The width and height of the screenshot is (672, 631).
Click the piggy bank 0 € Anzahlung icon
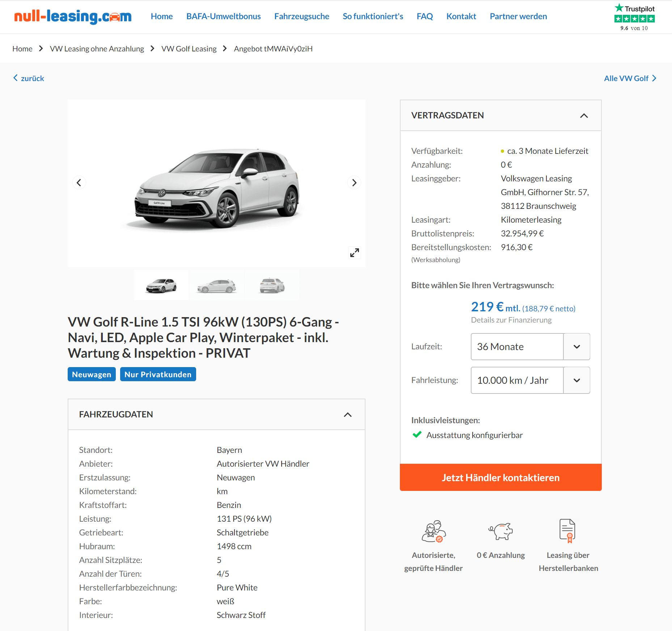pyautogui.click(x=501, y=531)
